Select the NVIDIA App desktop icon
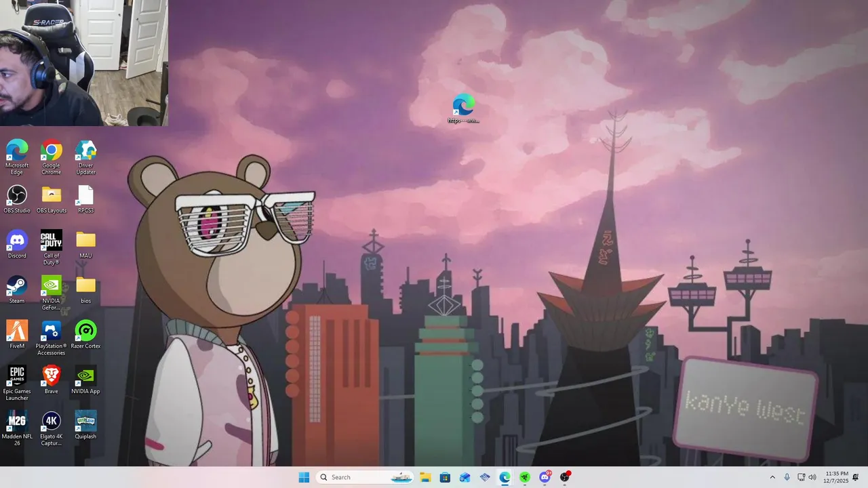Screen dimensions: 868x488 (85, 380)
